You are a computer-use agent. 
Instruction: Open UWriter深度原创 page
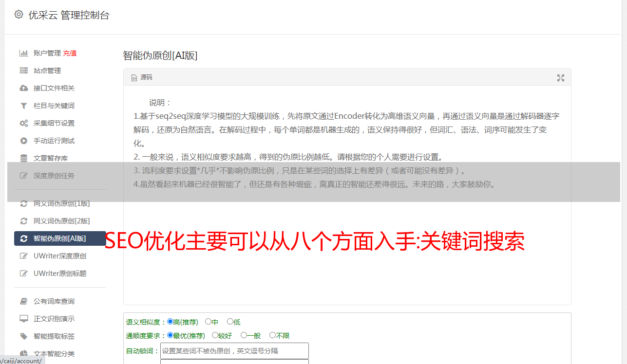(60, 256)
